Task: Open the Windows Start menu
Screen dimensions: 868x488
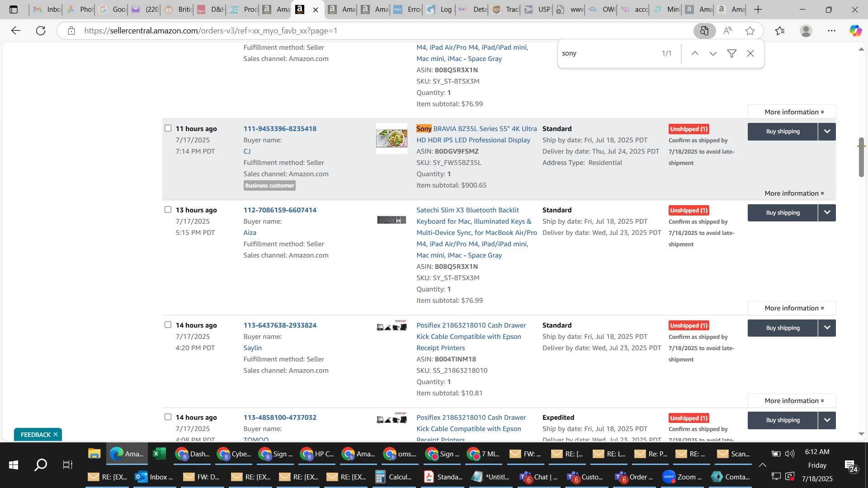Action: (x=14, y=465)
